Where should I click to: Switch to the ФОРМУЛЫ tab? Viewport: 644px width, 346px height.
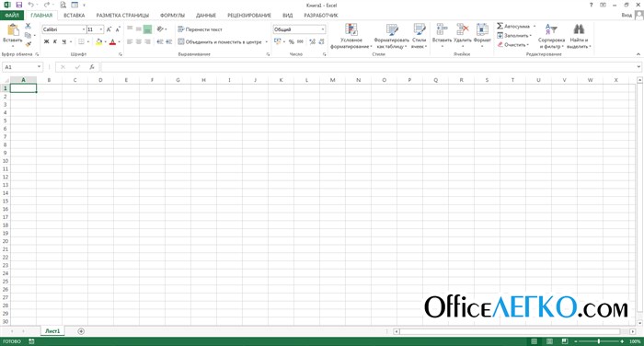pos(173,16)
